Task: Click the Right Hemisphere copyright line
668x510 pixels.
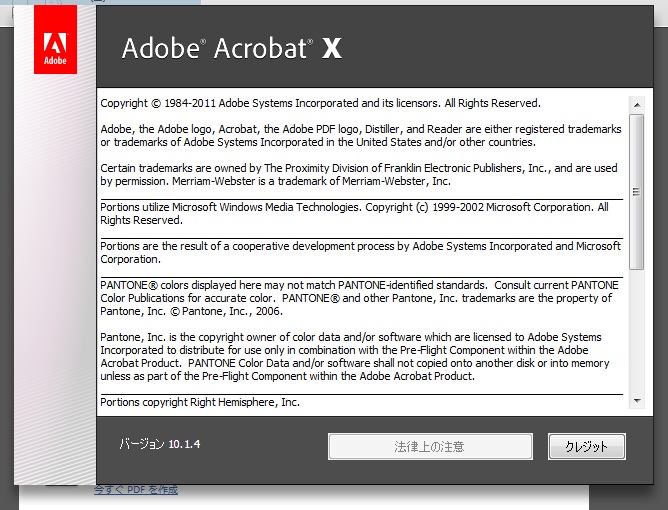Action: pyautogui.click(x=200, y=402)
